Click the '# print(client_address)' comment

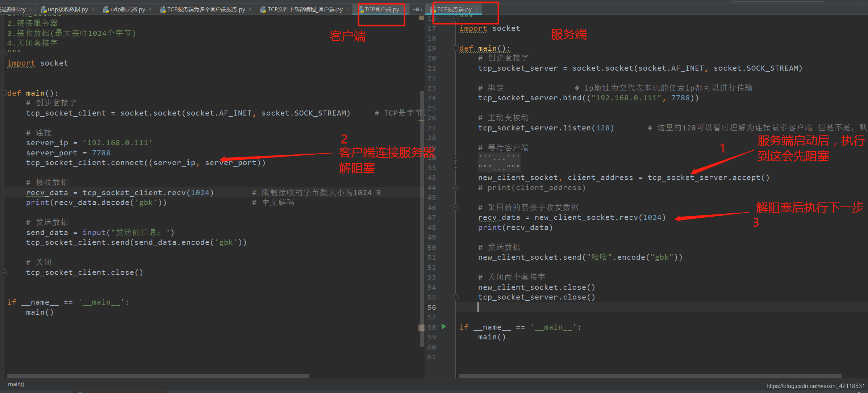pyautogui.click(x=532, y=188)
